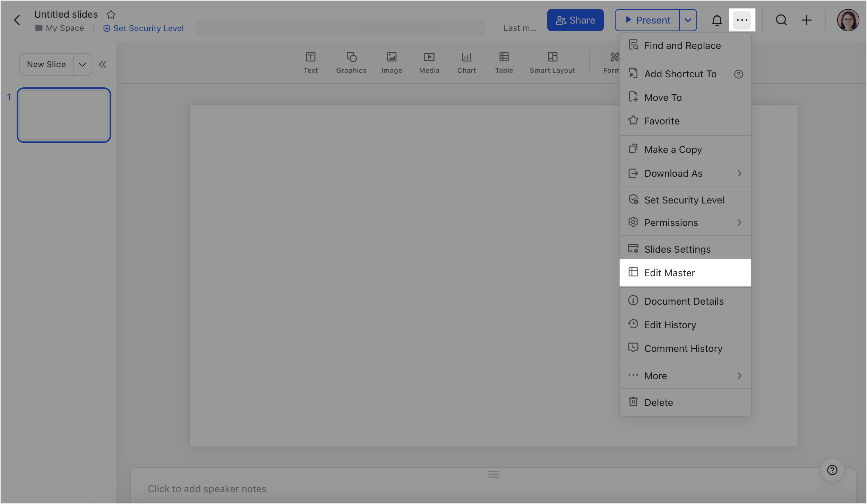Click the plus icon in header
867x504 pixels.
(x=806, y=20)
